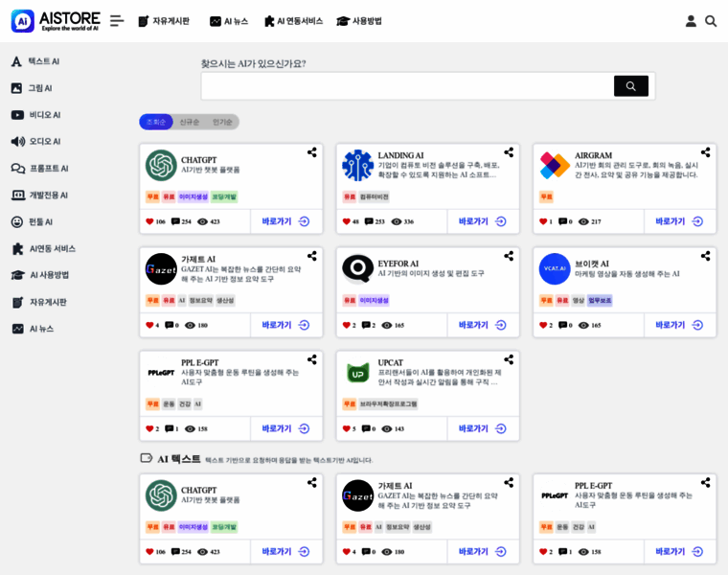The width and height of the screenshot is (728, 575).
Task: Click the header search magnifier icon
Action: 711,21
